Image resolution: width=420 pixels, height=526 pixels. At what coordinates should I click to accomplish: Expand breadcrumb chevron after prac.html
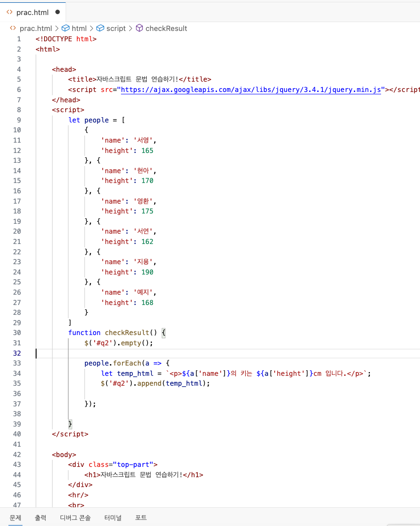(57, 29)
